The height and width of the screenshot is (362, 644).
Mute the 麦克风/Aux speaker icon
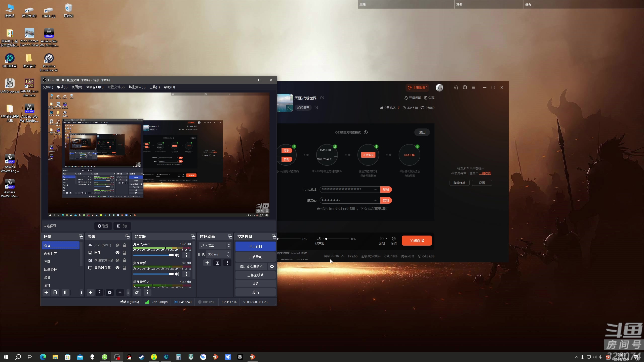[x=177, y=255]
